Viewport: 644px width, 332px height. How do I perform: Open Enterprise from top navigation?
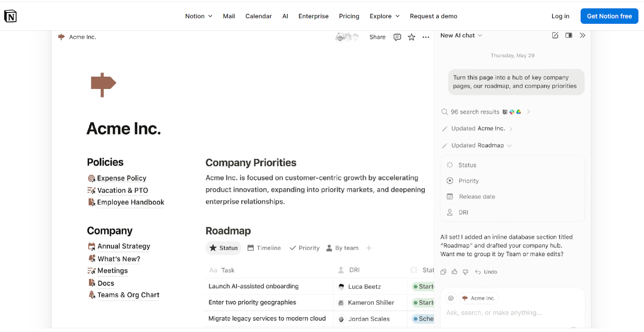(314, 16)
